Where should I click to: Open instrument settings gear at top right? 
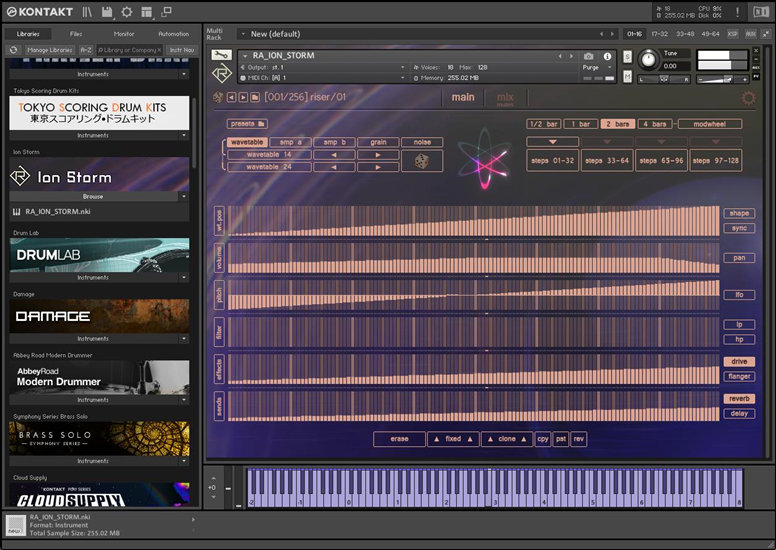click(748, 98)
